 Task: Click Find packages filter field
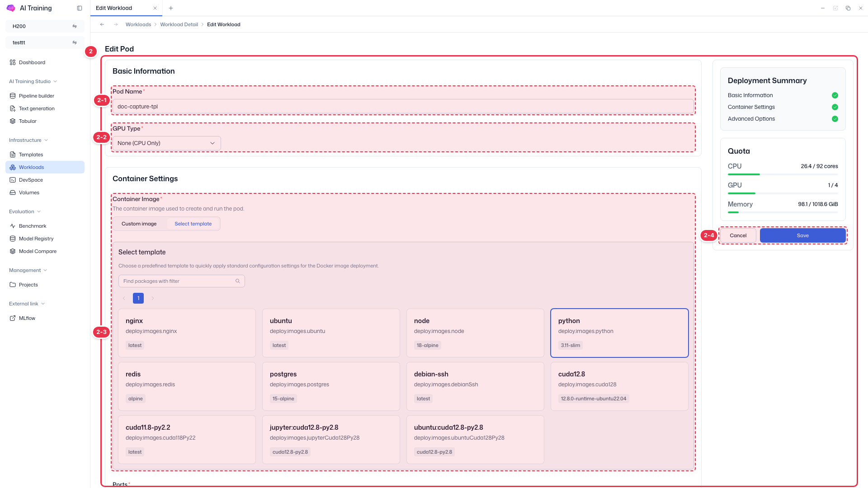(182, 281)
